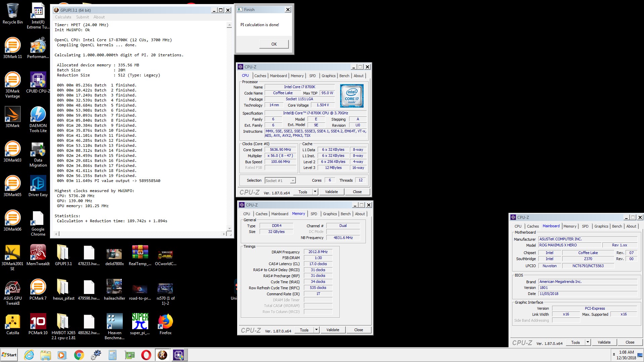Open Socket #1 selection dropdown
The height and width of the screenshot is (362, 644).
point(292,181)
